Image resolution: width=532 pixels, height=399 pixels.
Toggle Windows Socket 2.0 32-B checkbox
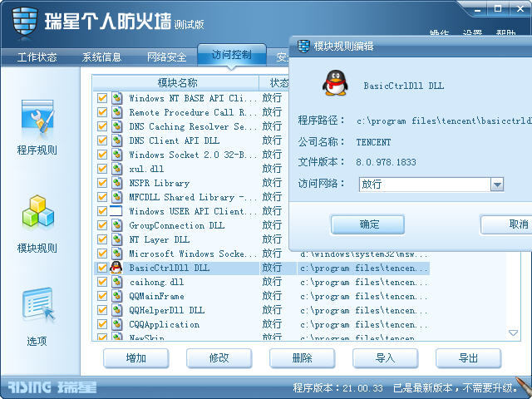102,155
